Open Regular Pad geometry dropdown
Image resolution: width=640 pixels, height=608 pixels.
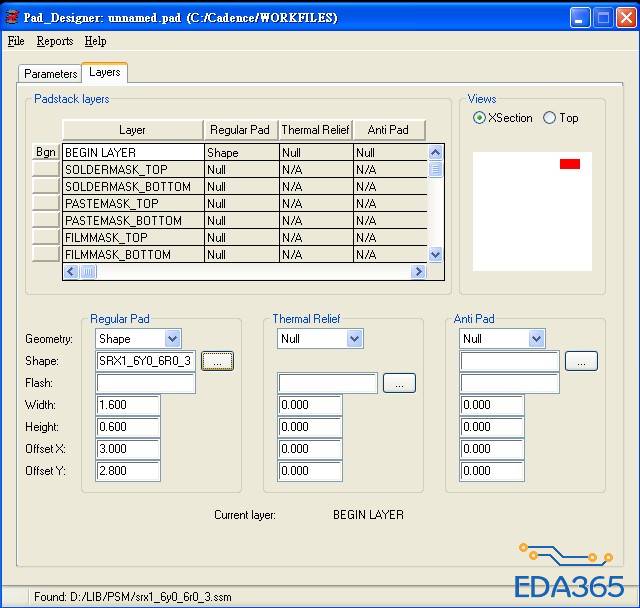pos(173,339)
